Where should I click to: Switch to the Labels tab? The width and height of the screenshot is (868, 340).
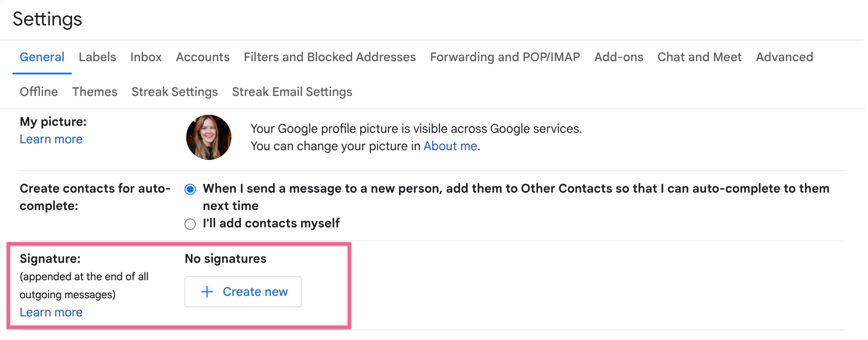tap(97, 57)
